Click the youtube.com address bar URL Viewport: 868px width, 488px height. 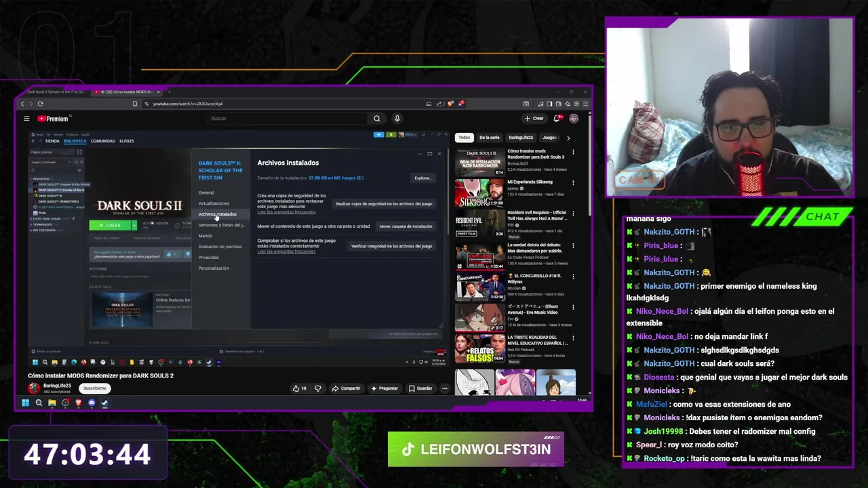pos(188,104)
